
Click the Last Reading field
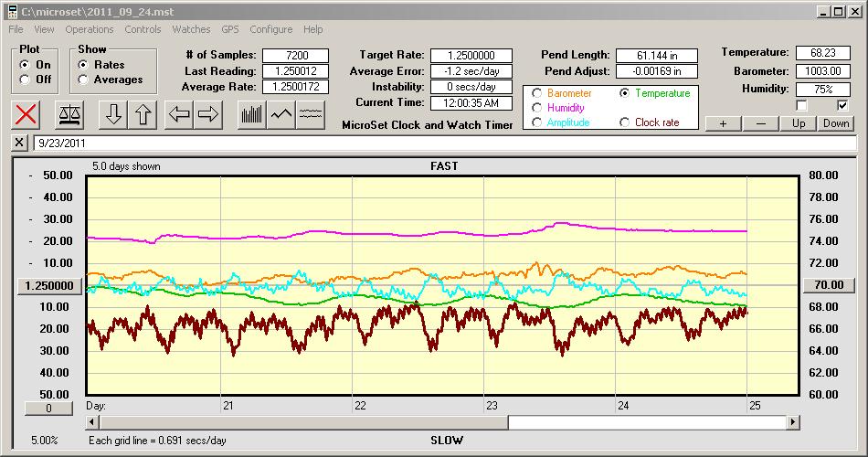[296, 71]
